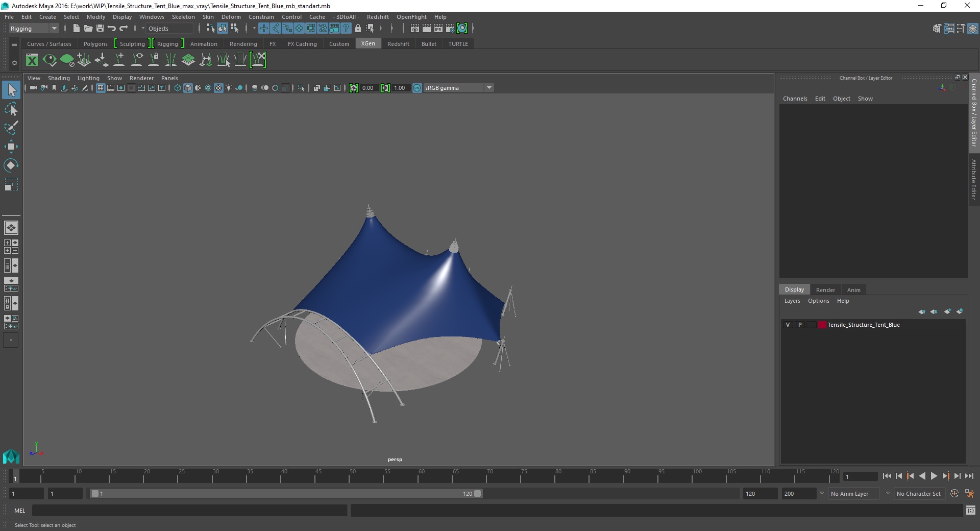Image resolution: width=980 pixels, height=531 pixels.
Task: Toggle the viewport grid icon
Action: [x=101, y=88]
